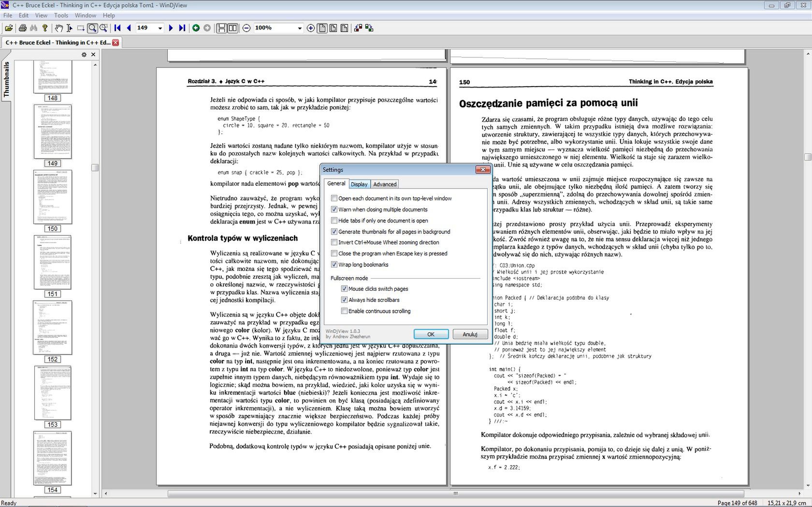812x507 pixels.
Task: Open the Window menu
Action: click(86, 15)
